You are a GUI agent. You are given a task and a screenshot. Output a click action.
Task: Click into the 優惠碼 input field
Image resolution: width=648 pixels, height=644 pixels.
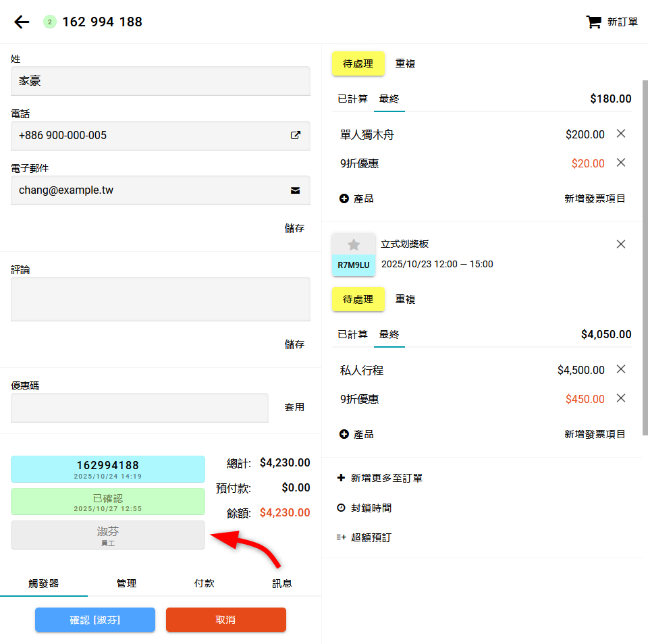[140, 408]
